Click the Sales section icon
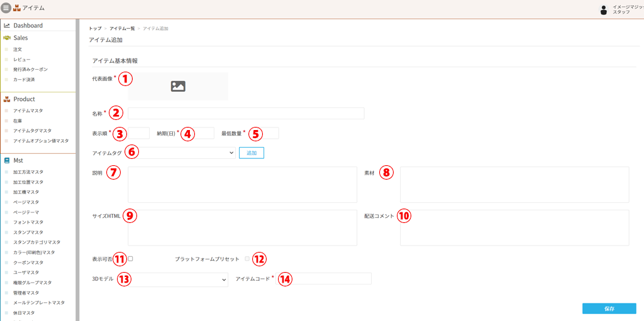Screen dimensions: 644x321 7,38
